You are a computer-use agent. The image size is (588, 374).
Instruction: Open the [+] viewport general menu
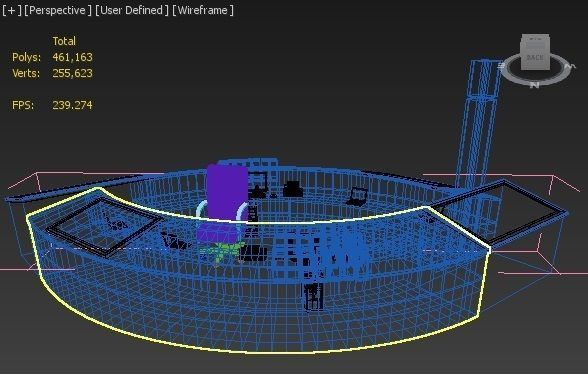(12, 10)
